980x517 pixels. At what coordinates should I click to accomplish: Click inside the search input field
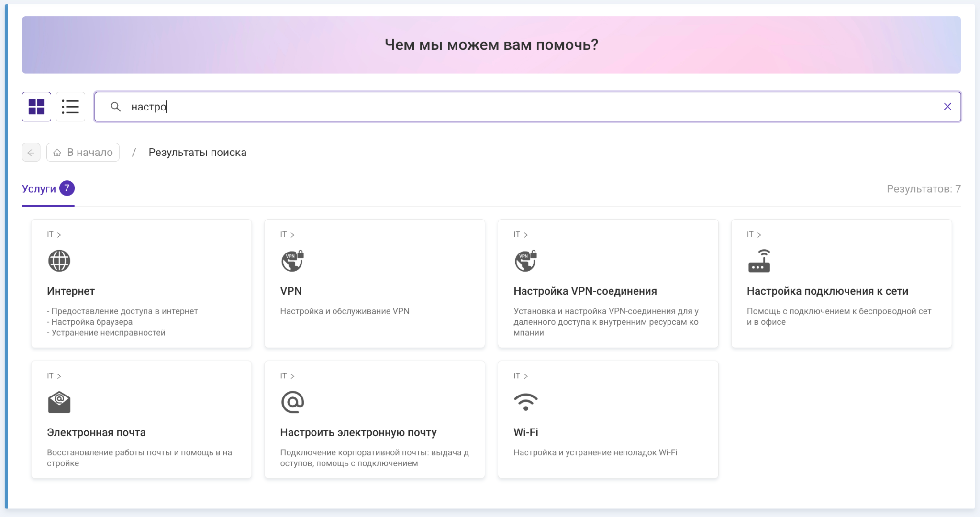[x=526, y=107]
